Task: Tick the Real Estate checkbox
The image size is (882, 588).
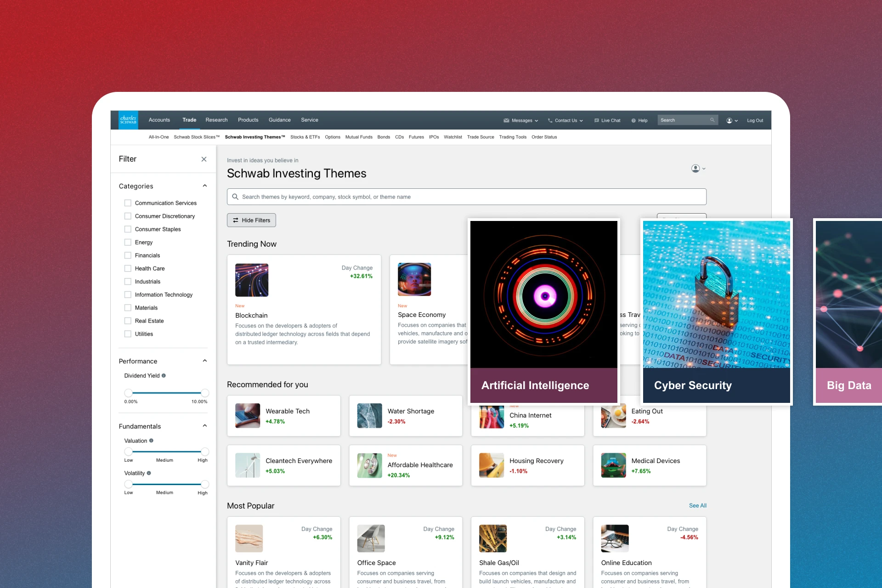Action: click(128, 321)
